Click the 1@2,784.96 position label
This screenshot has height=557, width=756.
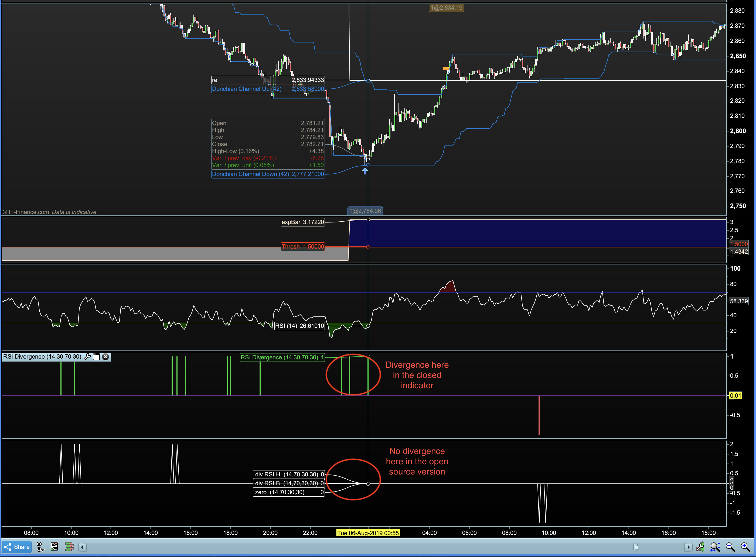point(365,211)
